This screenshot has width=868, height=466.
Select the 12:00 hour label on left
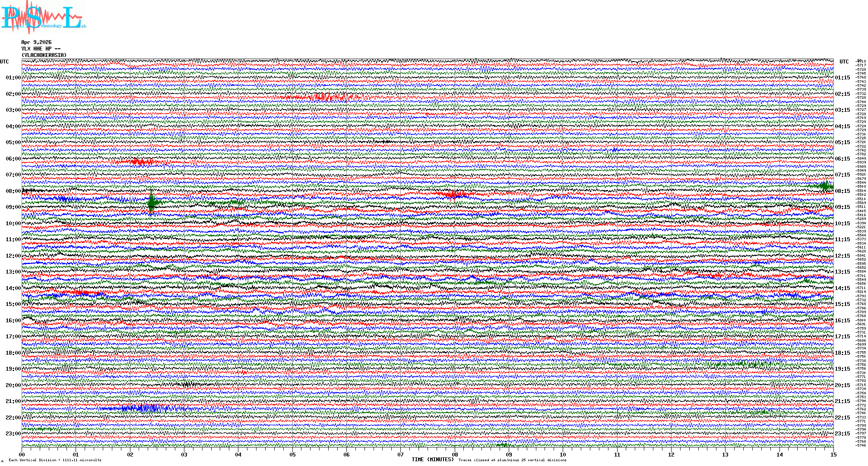point(13,256)
